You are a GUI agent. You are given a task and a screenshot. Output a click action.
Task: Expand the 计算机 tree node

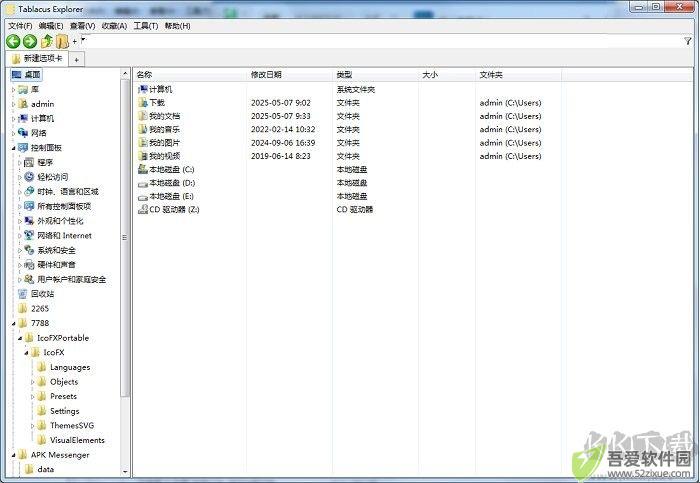(13, 119)
